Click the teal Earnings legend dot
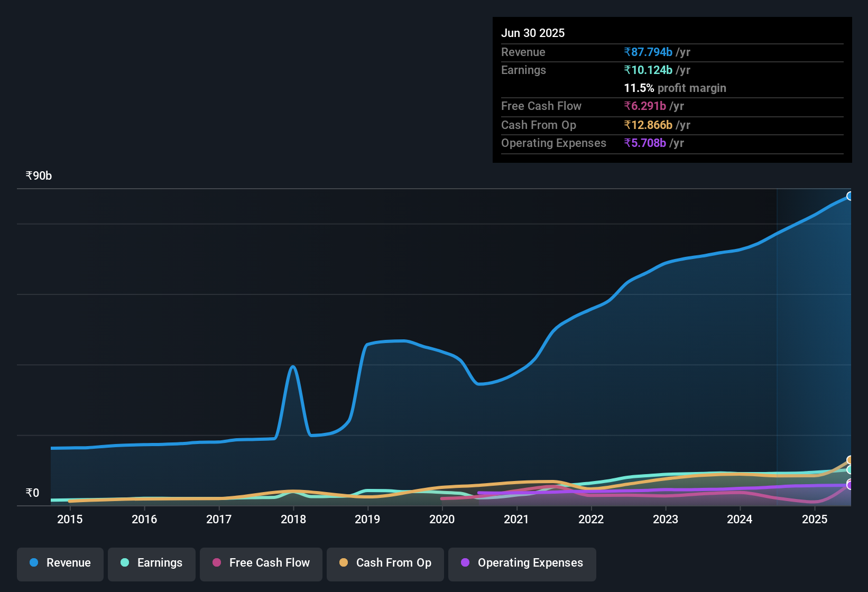 [124, 563]
